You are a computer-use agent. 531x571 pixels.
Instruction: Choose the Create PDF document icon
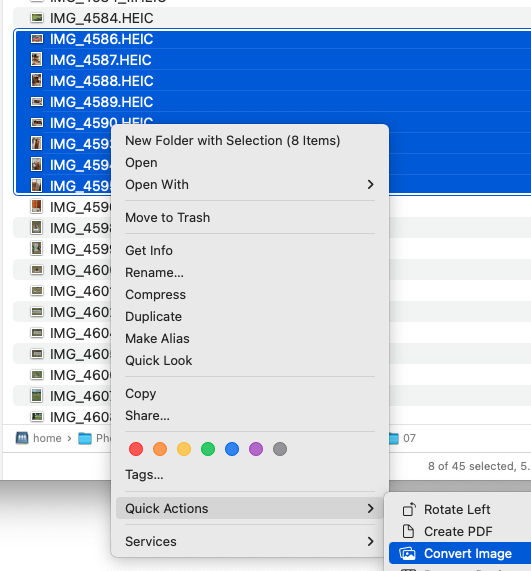pos(408,531)
